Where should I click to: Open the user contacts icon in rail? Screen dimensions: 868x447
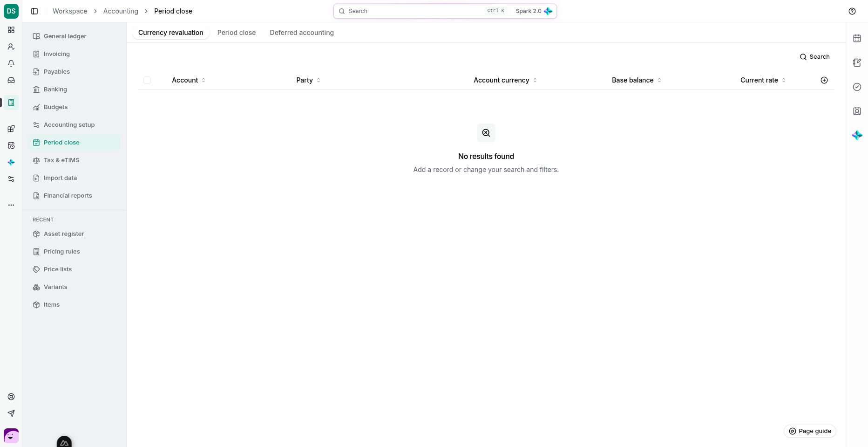click(x=11, y=47)
